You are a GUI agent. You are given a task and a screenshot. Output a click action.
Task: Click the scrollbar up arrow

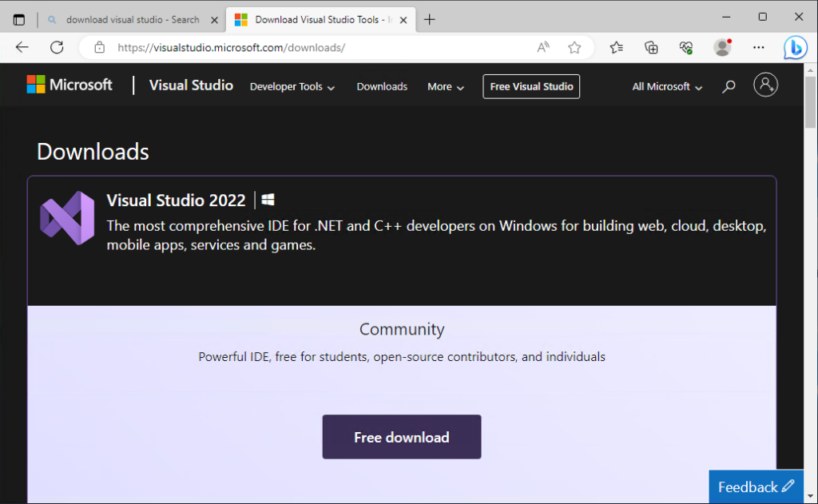(x=810, y=69)
